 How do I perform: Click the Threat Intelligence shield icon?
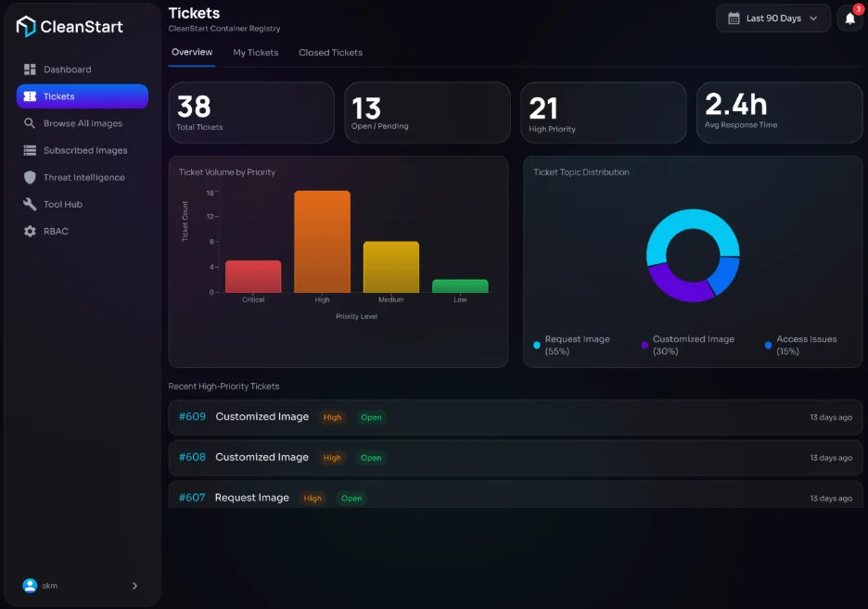(x=30, y=177)
